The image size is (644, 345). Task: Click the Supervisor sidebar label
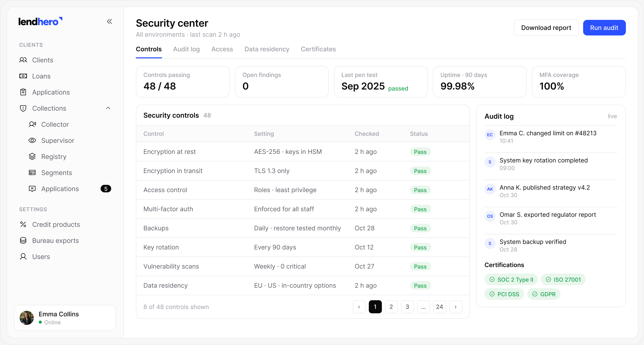coord(58,141)
